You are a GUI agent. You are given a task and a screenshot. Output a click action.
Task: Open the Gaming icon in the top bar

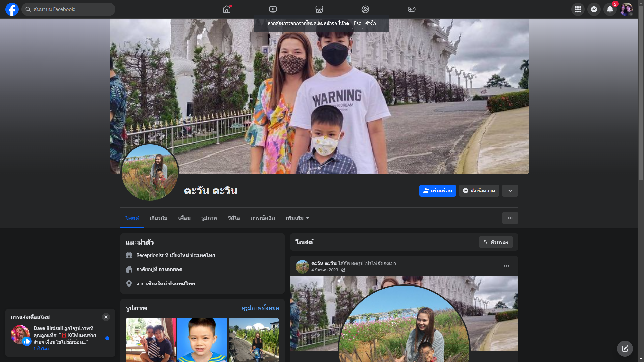[412, 9]
